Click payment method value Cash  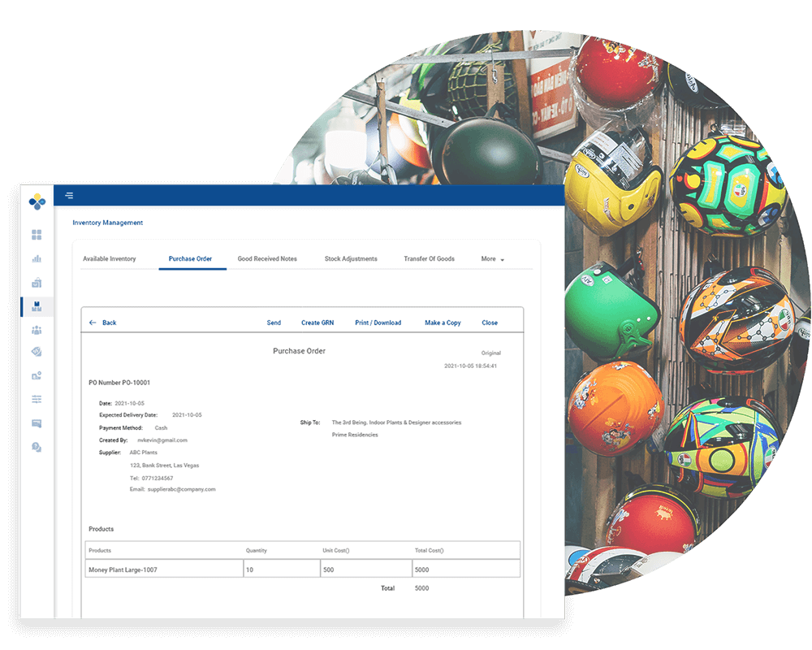161,427
